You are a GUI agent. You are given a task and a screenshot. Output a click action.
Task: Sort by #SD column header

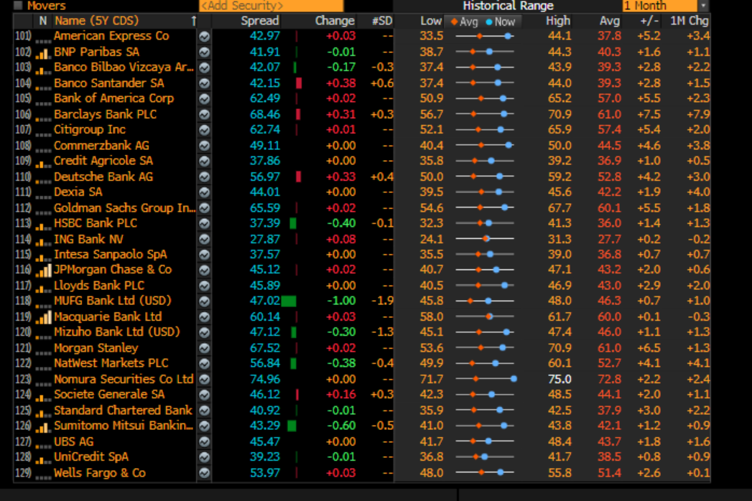[x=382, y=21]
